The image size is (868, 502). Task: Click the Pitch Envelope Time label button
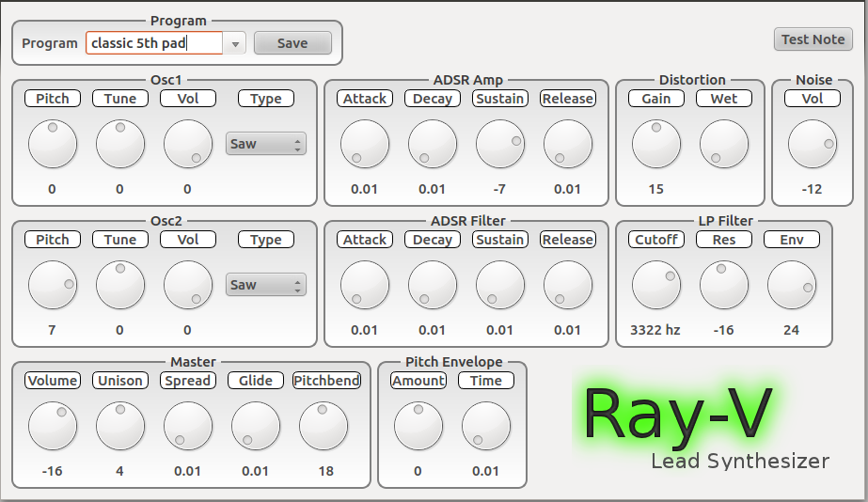(486, 381)
